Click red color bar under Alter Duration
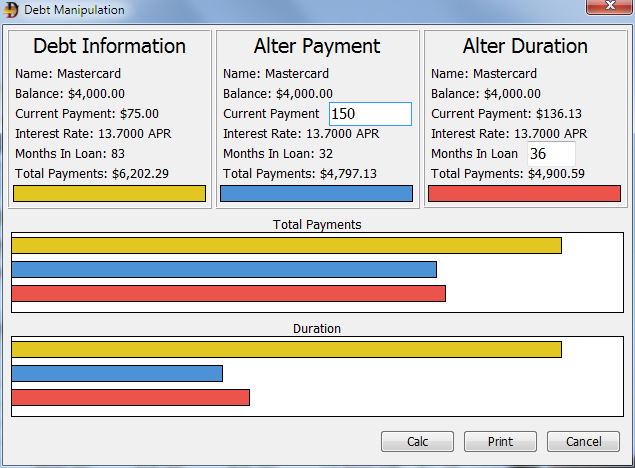 point(524,193)
